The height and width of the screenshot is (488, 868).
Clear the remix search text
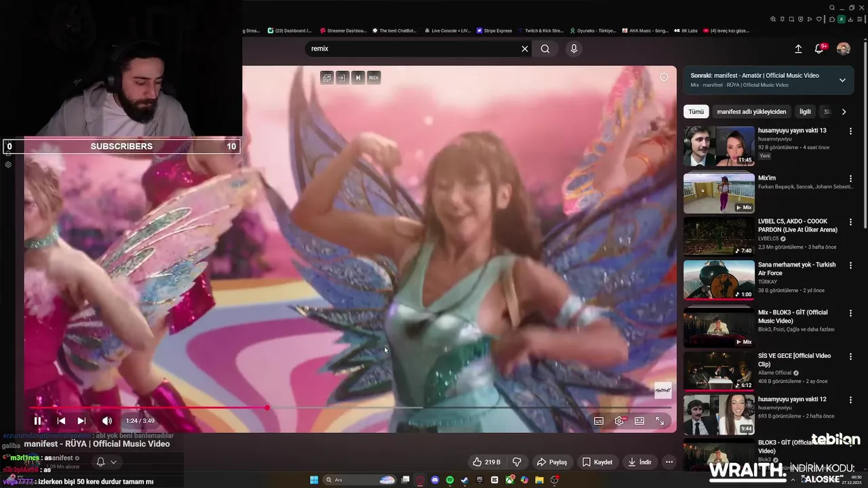(x=524, y=49)
